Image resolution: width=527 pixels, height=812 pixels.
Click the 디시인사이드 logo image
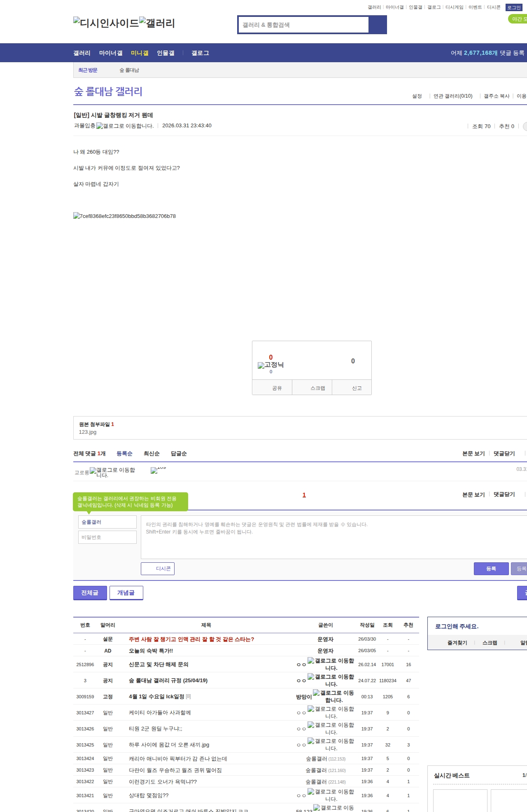tap(106, 23)
